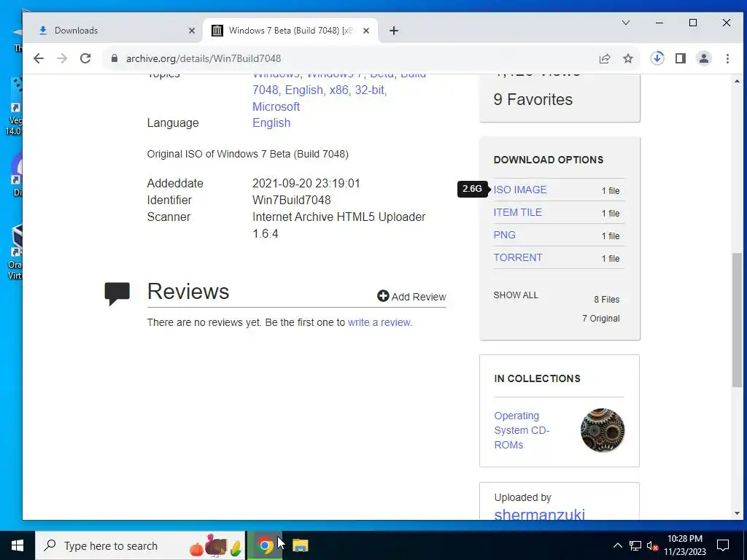747x560 pixels.
Task: Open a new tab with plus button
Action: tap(393, 31)
